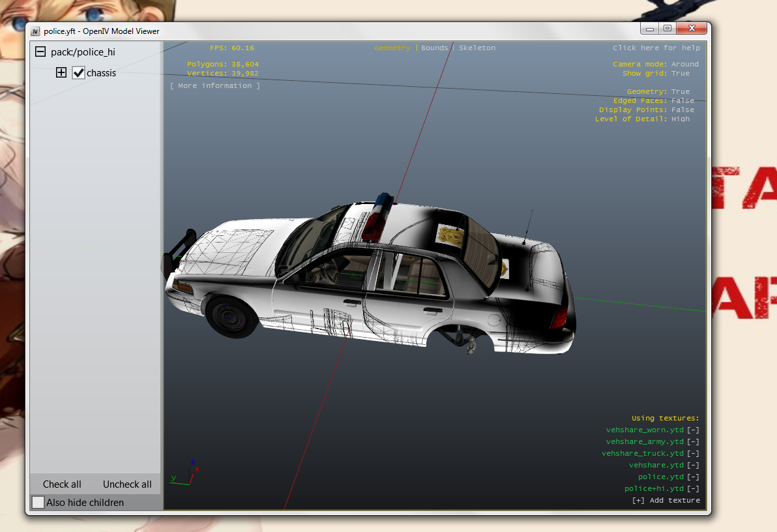Select the vehshare_army.ytd texture name
Image resolution: width=777 pixels, height=532 pixels.
pos(645,441)
